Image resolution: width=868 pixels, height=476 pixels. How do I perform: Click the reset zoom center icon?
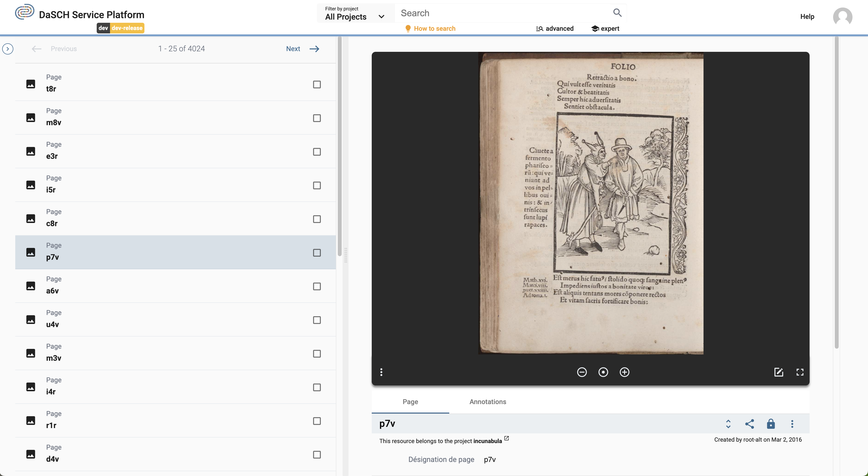pos(603,372)
